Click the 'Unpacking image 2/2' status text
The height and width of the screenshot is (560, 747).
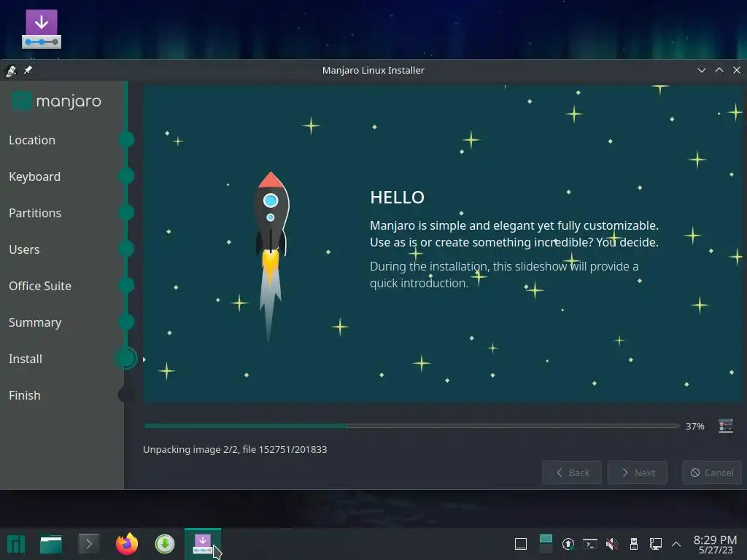[x=235, y=449]
